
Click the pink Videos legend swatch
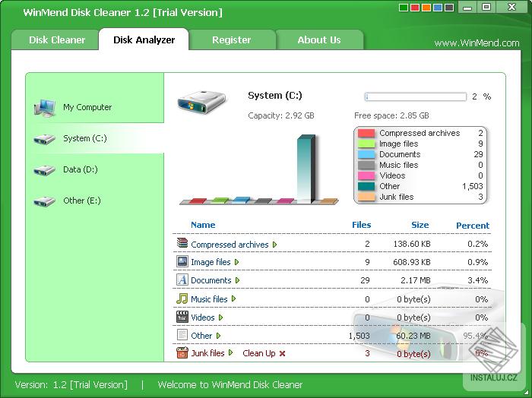(366, 175)
